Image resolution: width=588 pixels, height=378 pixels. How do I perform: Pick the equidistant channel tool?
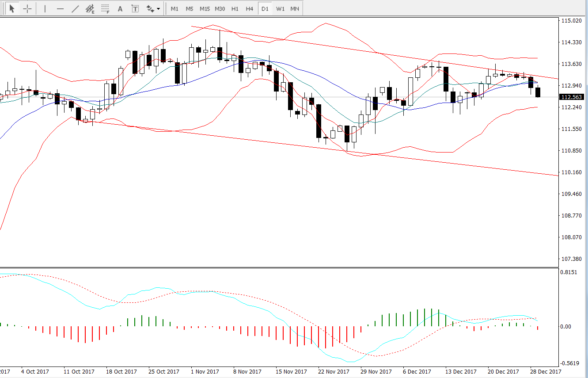pyautogui.click(x=90, y=8)
